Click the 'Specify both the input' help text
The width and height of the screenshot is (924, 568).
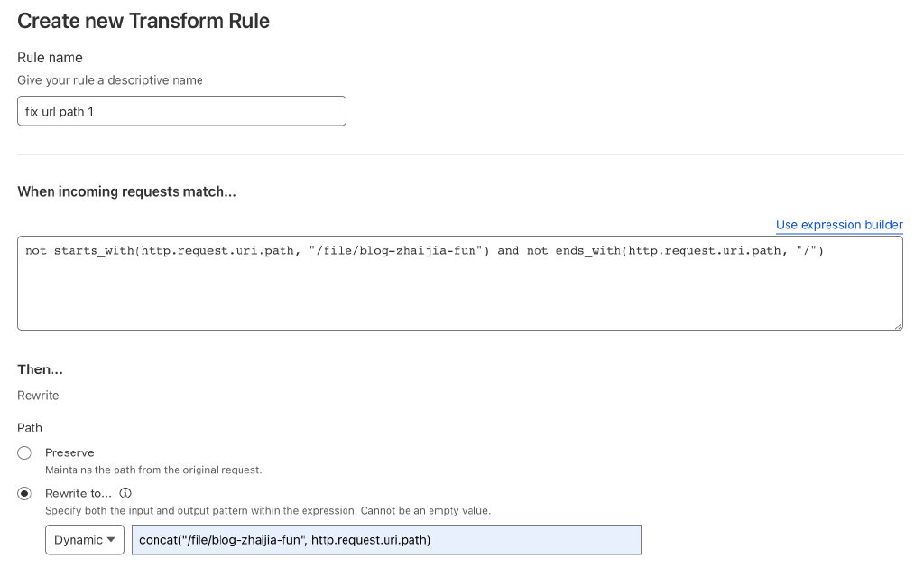267,510
